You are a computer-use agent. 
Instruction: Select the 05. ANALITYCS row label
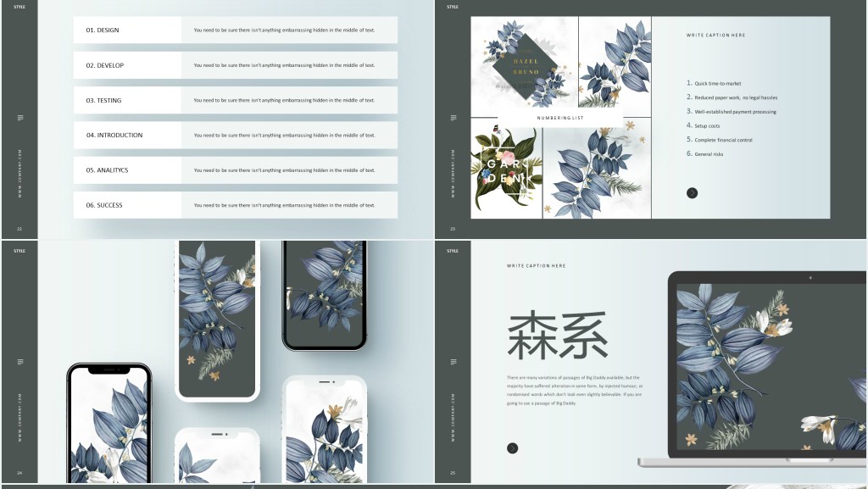coord(107,170)
